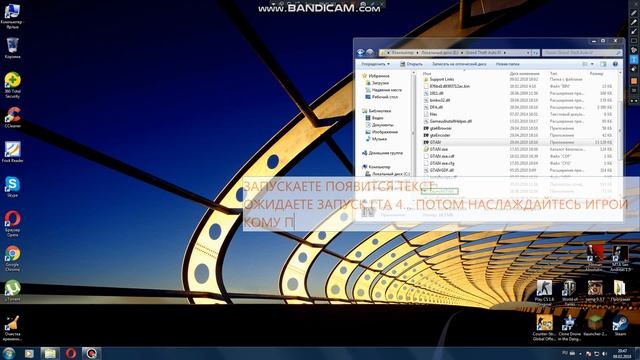Open Explorer help question-mark icon

pyautogui.click(x=615, y=64)
